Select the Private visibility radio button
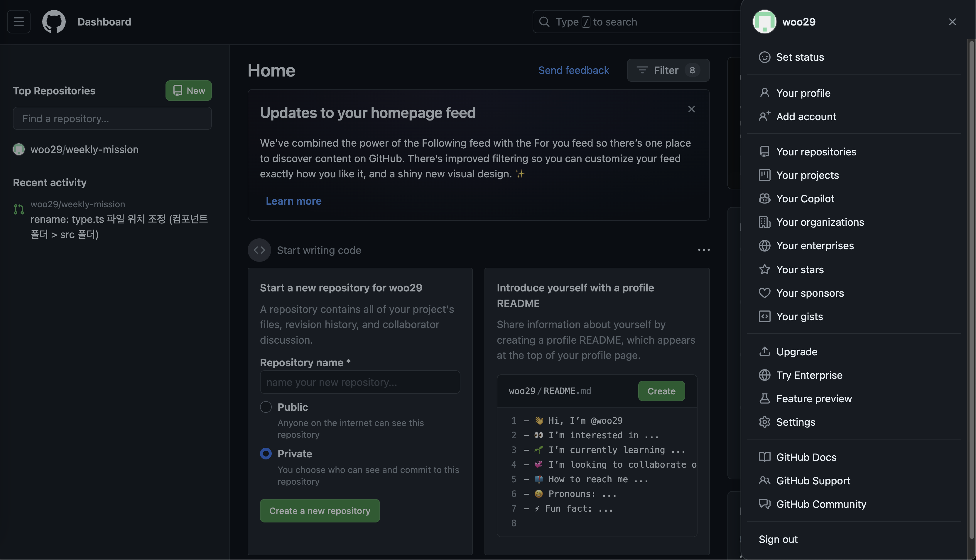The height and width of the screenshot is (560, 976). point(266,454)
